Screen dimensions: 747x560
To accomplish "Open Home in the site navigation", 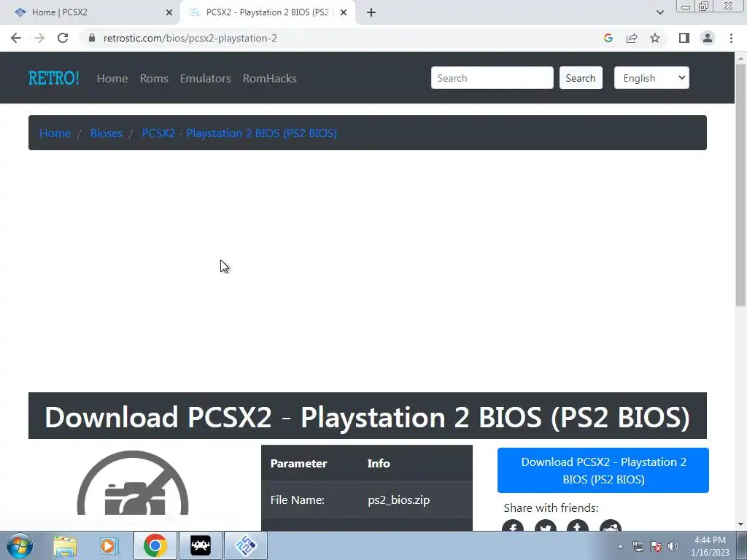I will [112, 78].
